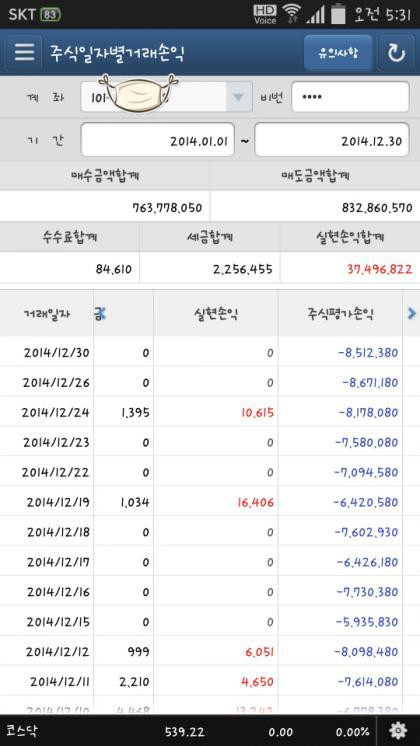Select the 실현손익 column header

216,314
